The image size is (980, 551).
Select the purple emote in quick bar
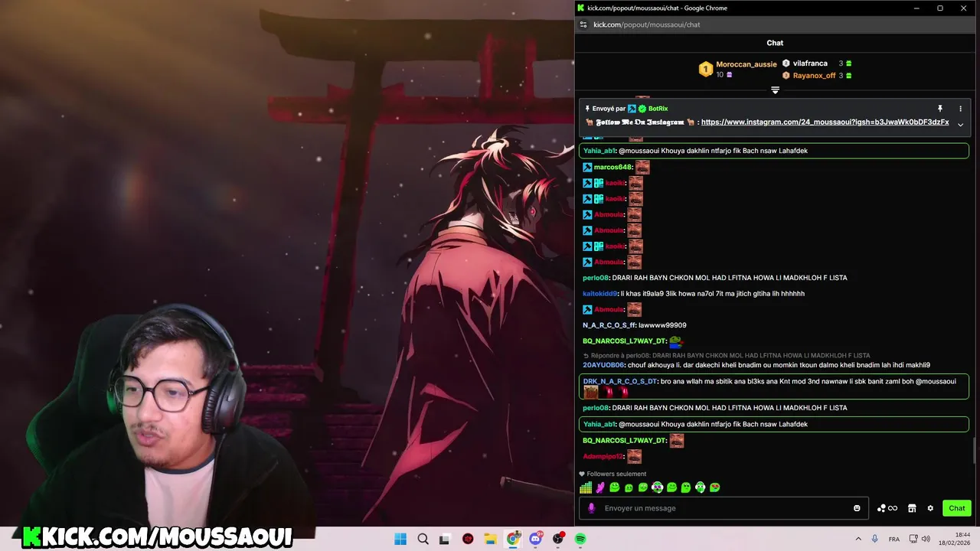[x=600, y=487]
